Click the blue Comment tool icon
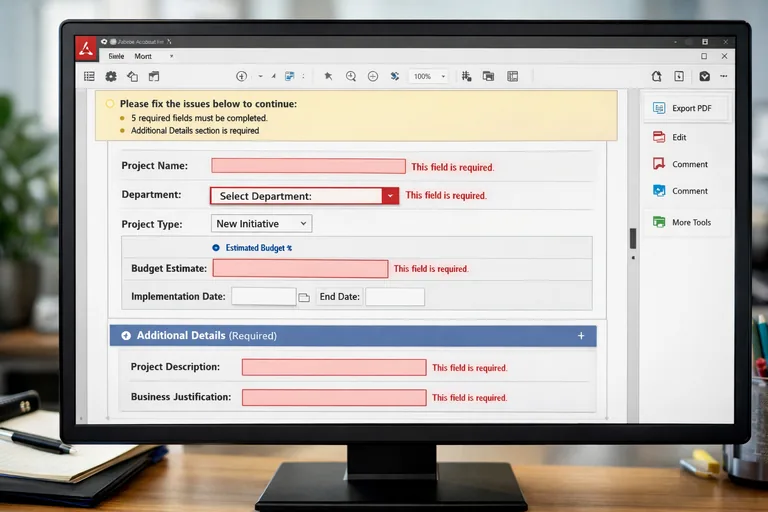The width and height of the screenshot is (768, 512). [659, 191]
